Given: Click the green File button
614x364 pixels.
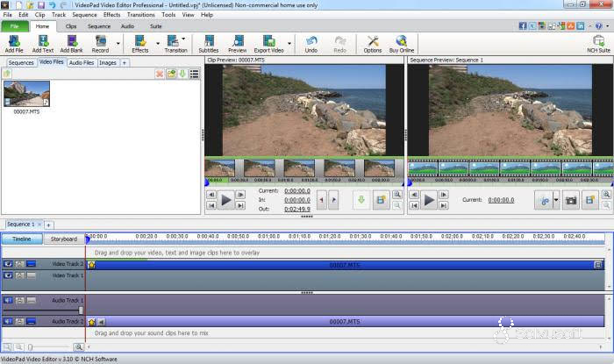Looking at the screenshot, I should (x=15, y=26).
